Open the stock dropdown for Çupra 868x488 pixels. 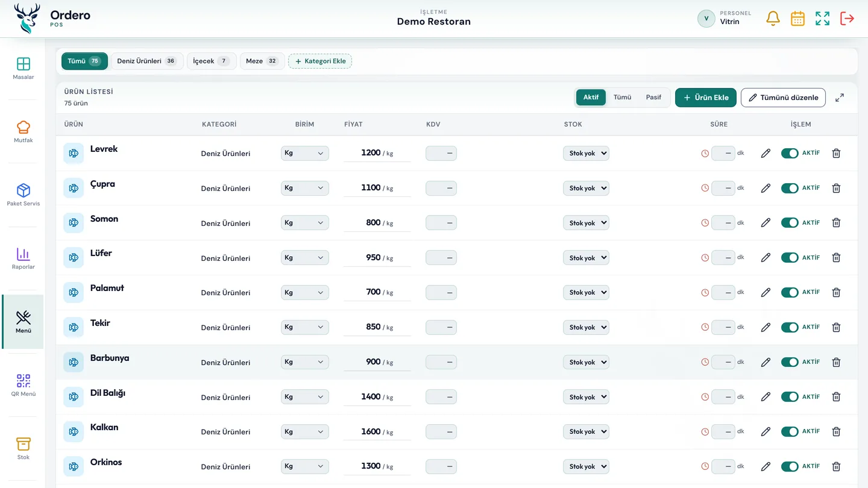tap(586, 188)
